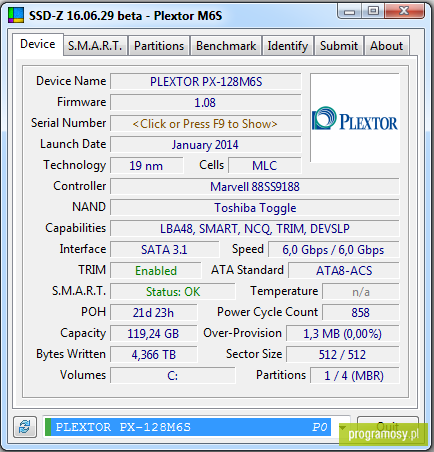
Task: Click the Plextor logo image
Action: [355, 118]
